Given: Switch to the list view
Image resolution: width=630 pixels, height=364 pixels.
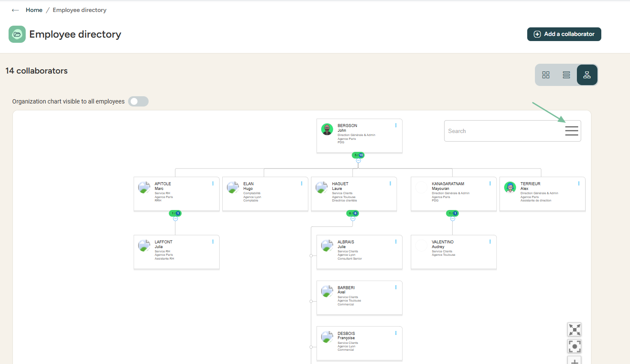Looking at the screenshot, I should coord(566,75).
